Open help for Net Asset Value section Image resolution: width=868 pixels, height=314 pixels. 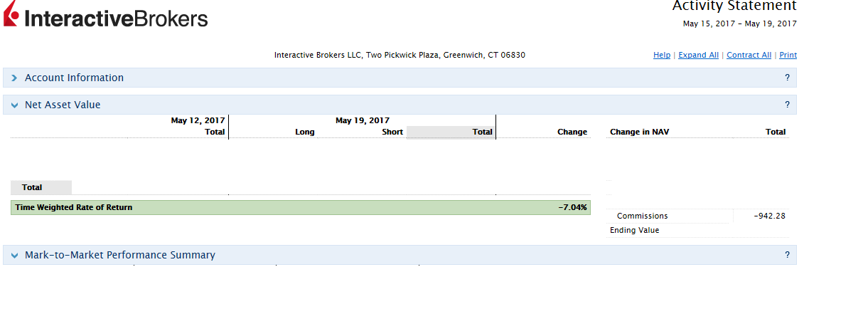(x=787, y=105)
